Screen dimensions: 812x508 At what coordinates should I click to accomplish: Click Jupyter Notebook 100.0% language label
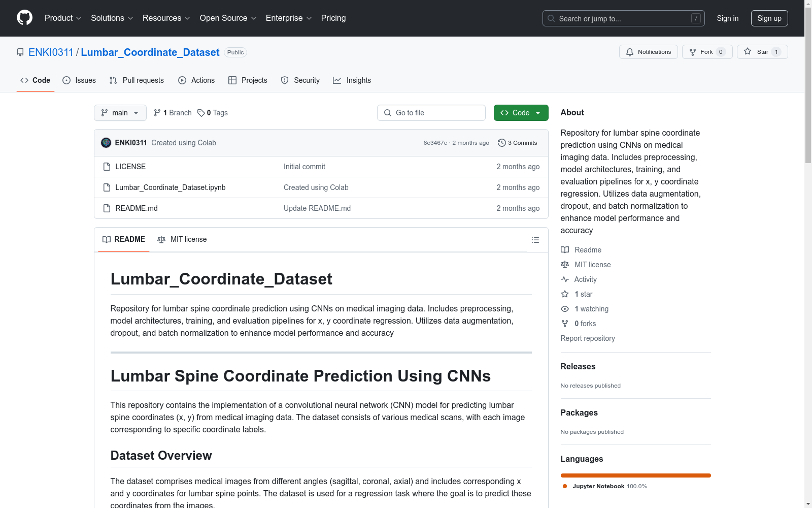[605, 486]
